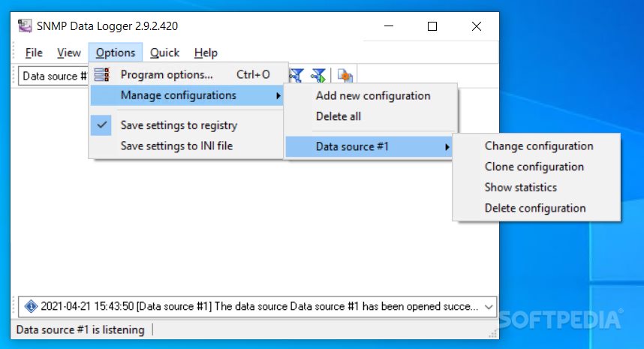
Task: Open the File menu
Action: pyautogui.click(x=34, y=53)
